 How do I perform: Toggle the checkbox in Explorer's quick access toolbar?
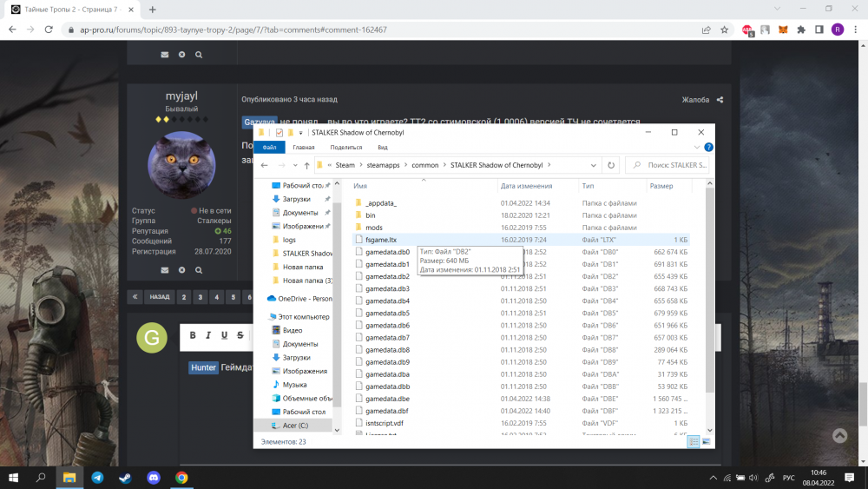pyautogui.click(x=279, y=133)
